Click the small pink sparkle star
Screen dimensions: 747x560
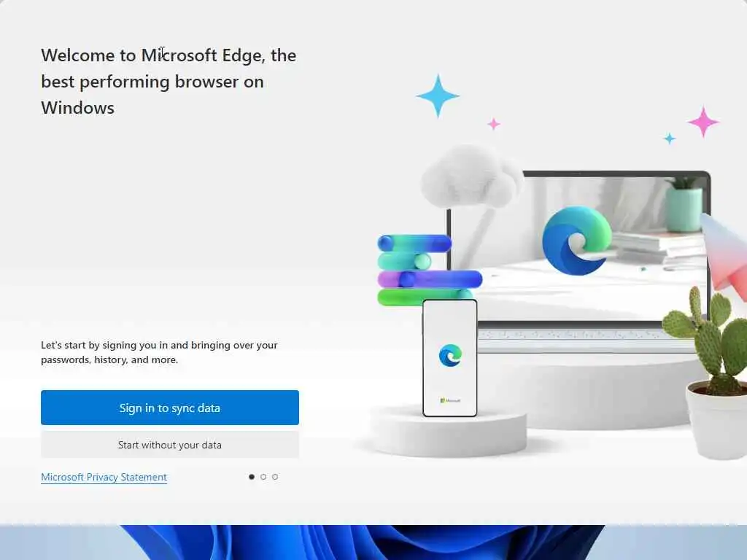[494, 124]
